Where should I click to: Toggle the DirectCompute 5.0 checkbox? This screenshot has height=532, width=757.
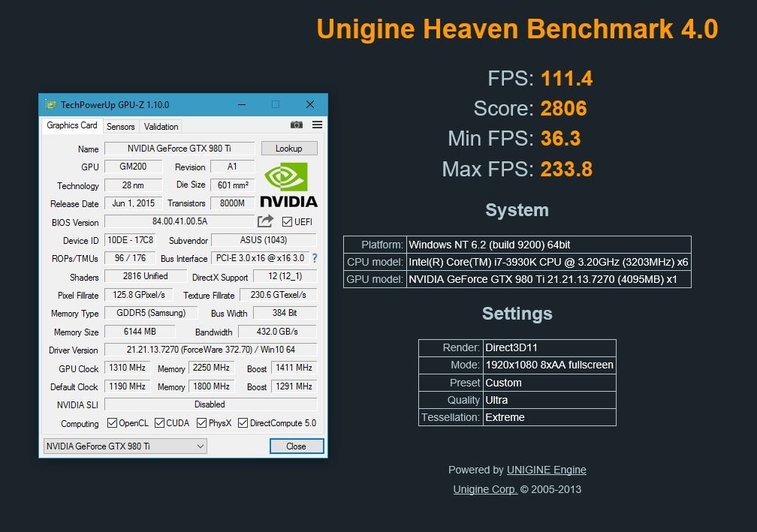tap(243, 423)
